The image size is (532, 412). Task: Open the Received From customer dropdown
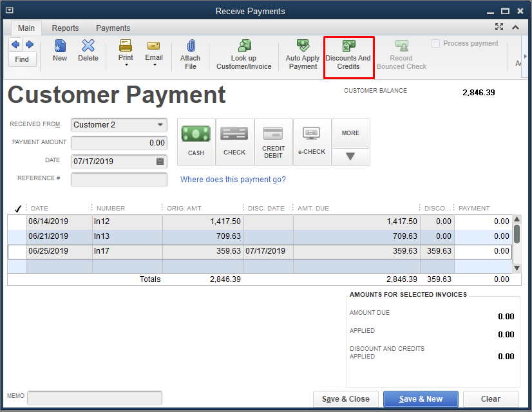click(x=160, y=125)
